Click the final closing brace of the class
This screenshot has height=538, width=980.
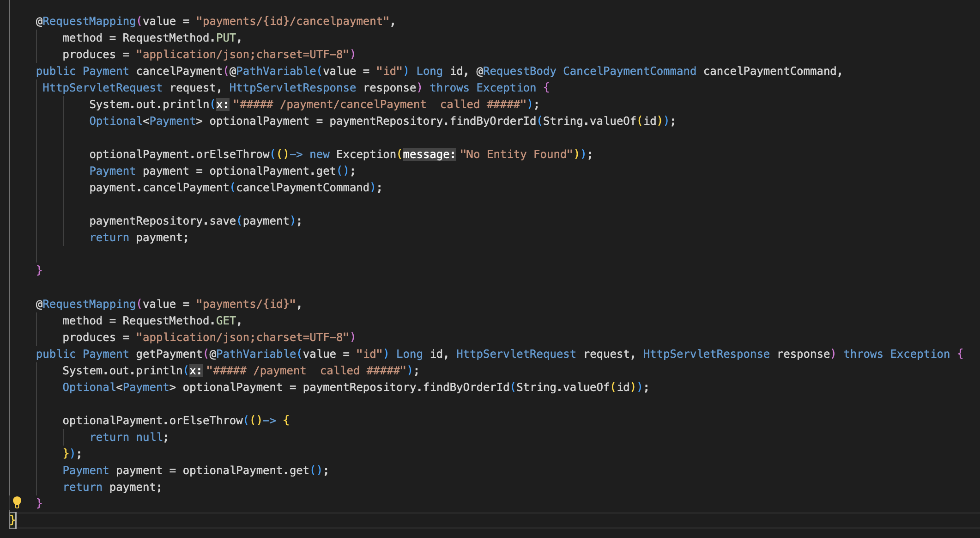point(12,520)
